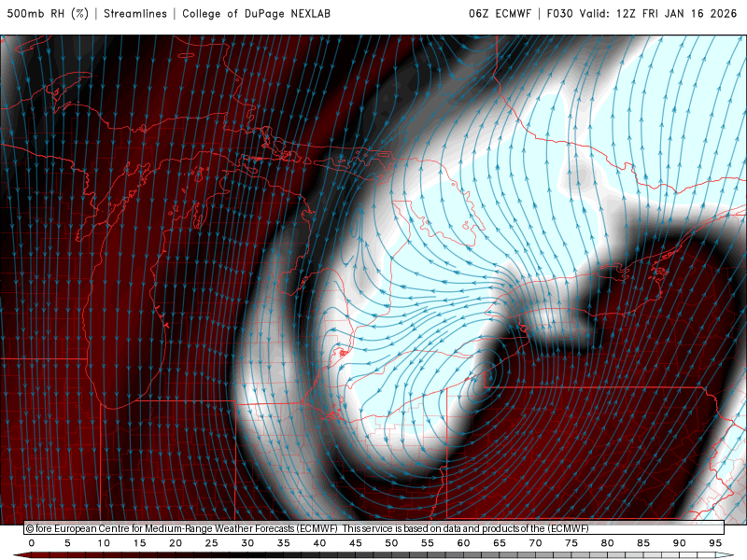The image size is (747, 560).
Task: Click legend value "30"
Action: pyautogui.click(x=247, y=543)
